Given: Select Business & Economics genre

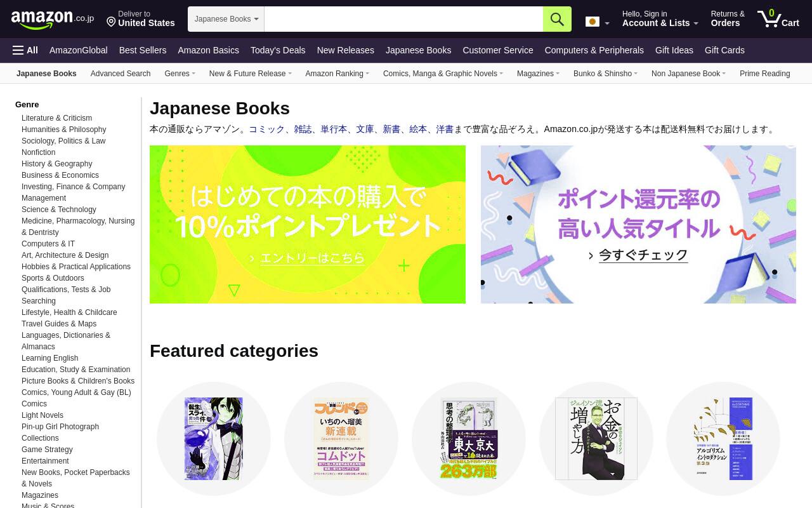Looking at the screenshot, I should pyautogui.click(x=60, y=175).
